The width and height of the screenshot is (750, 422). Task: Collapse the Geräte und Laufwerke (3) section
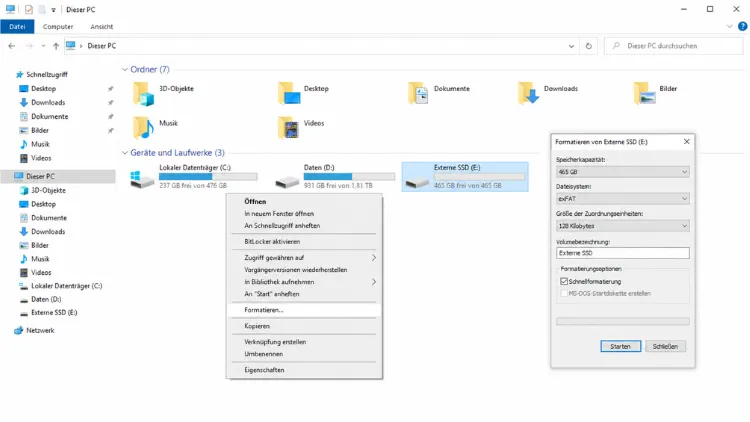(125, 153)
